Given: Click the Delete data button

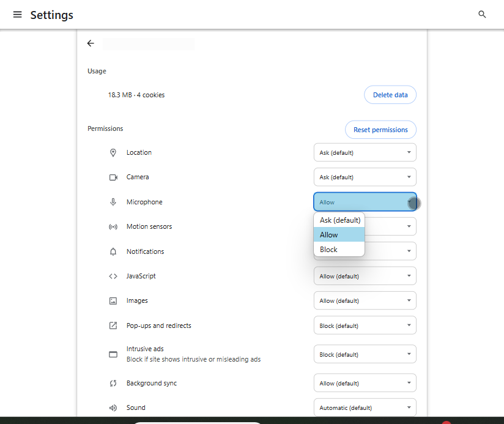Looking at the screenshot, I should coord(390,94).
